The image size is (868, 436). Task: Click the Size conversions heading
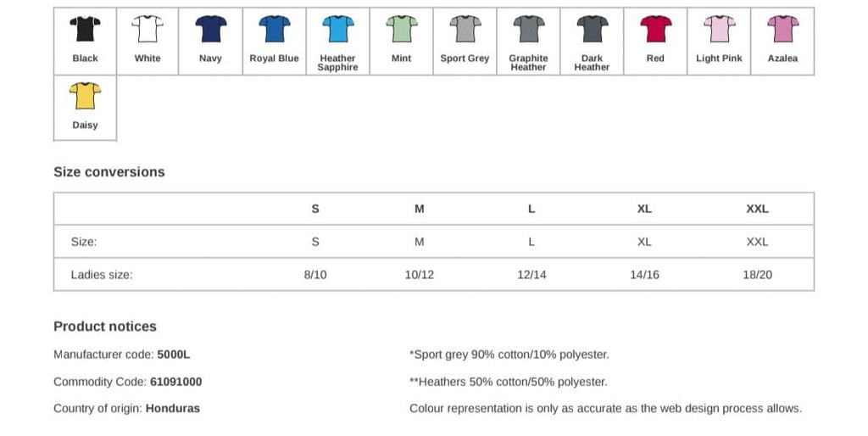point(109,172)
